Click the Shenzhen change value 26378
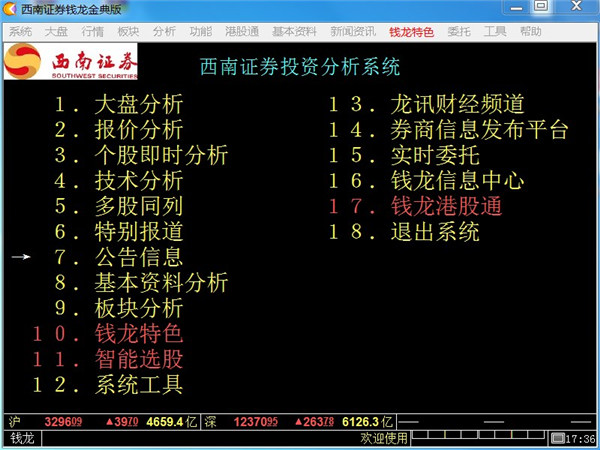The height and width of the screenshot is (450, 600). point(315,422)
